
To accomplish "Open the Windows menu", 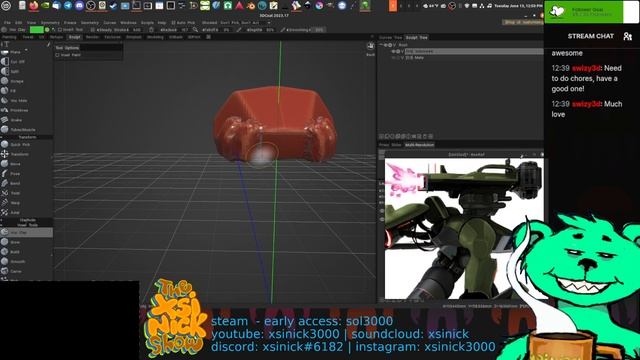I will 128,23.
